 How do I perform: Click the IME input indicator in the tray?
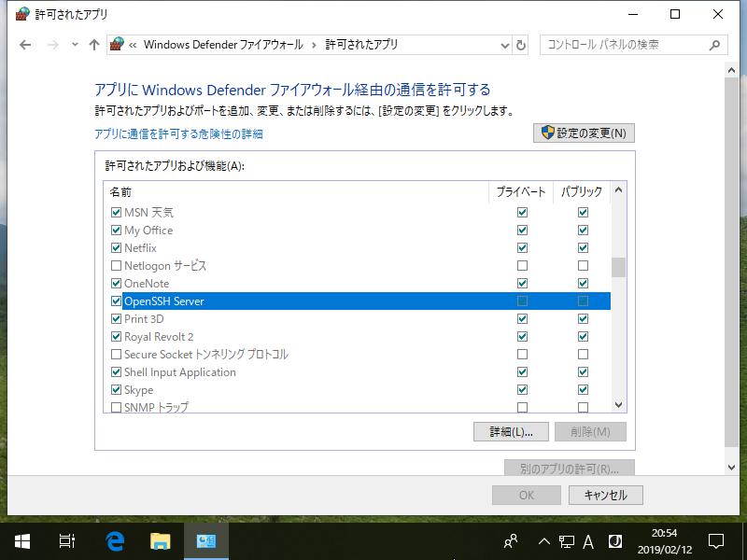(588, 540)
